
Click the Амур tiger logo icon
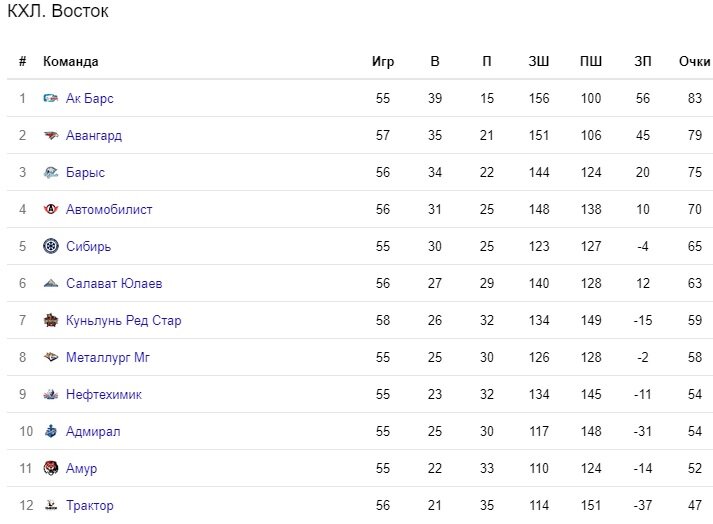pyautogui.click(x=50, y=468)
